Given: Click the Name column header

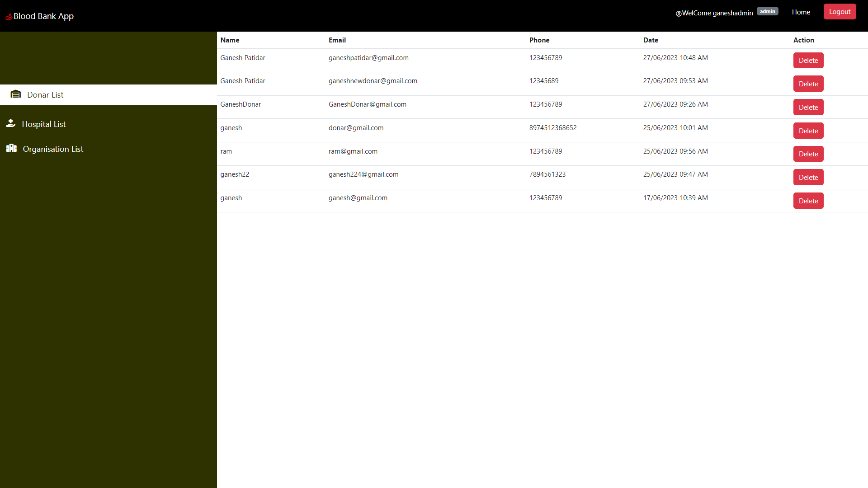Looking at the screenshot, I should coord(230,40).
